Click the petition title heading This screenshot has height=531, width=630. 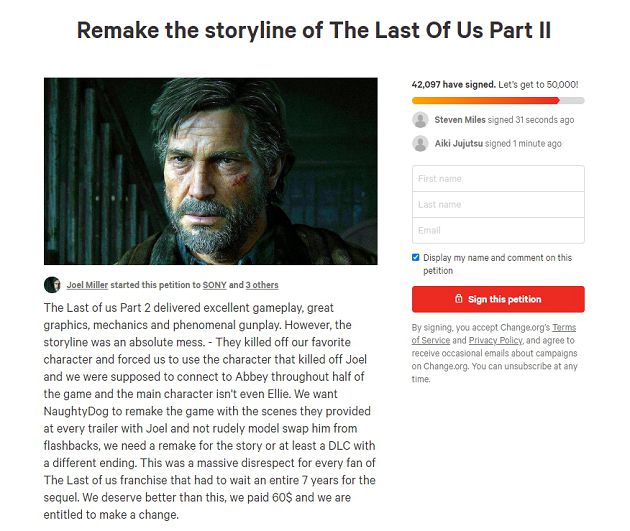tap(314, 31)
